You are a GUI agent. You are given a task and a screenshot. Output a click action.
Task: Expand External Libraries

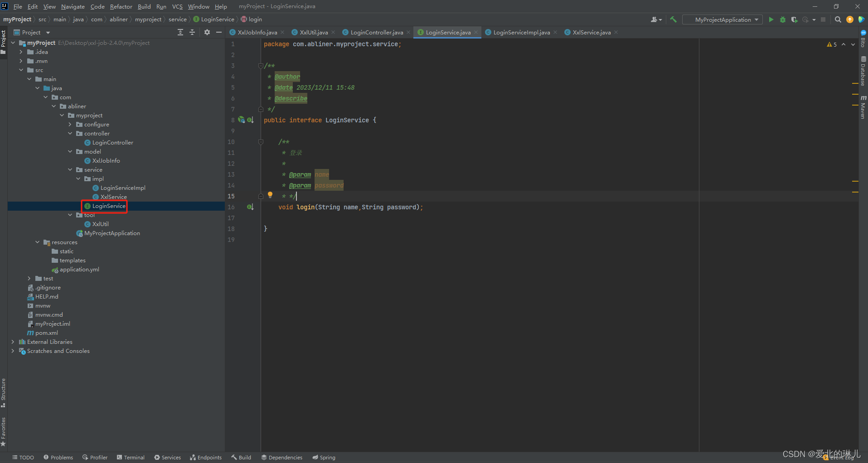pos(13,342)
